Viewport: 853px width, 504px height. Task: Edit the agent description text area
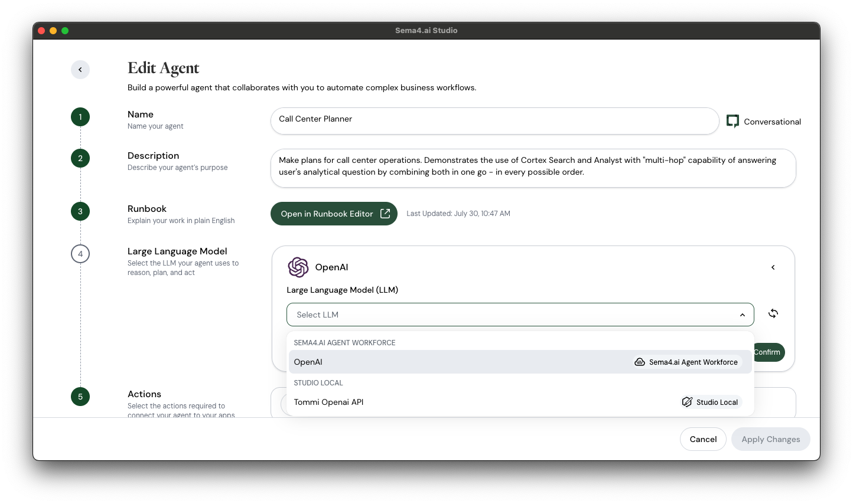(533, 168)
